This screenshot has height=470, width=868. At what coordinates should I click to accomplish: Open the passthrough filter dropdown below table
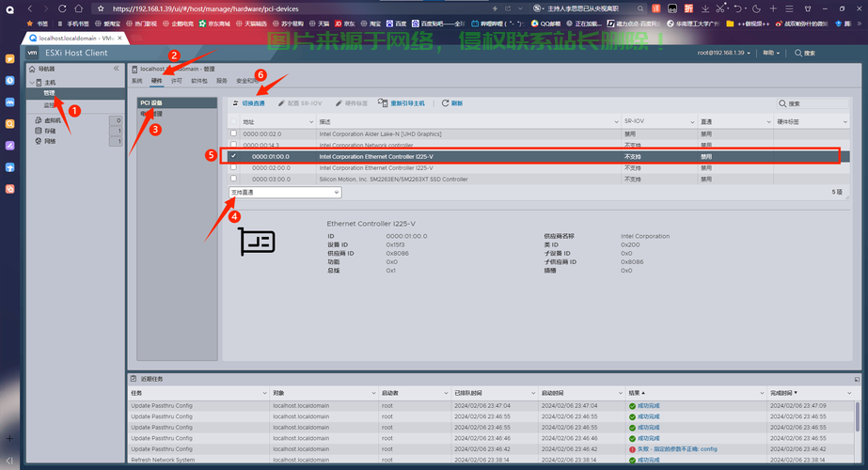(x=285, y=192)
